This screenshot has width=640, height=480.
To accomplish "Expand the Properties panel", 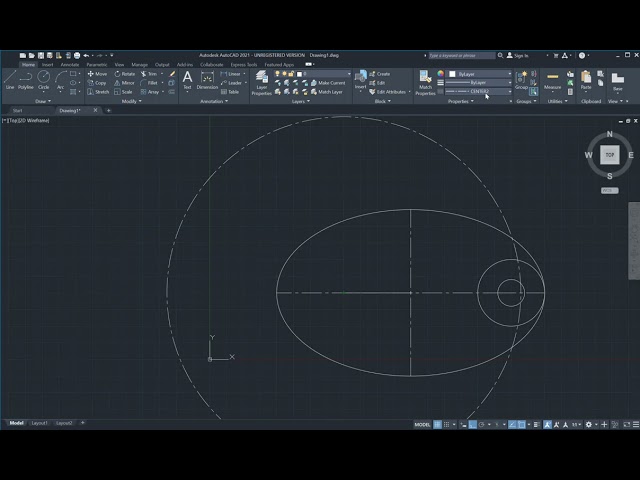I will coord(461,101).
